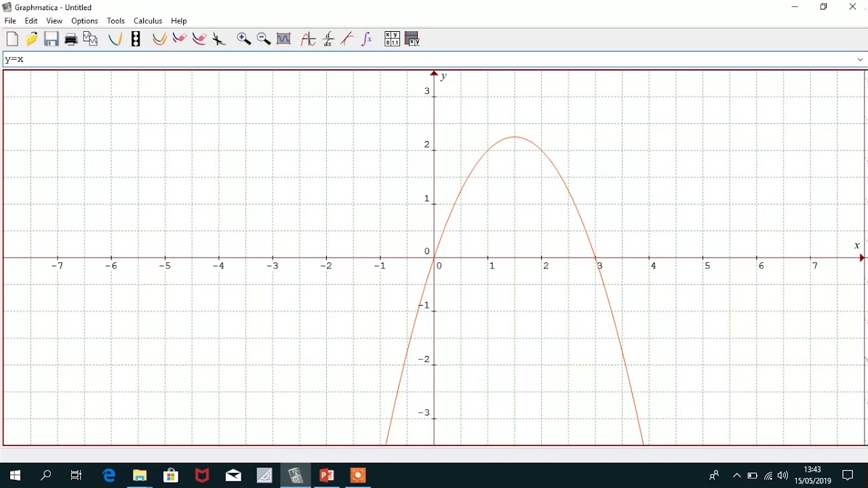Click the Zoom Out magnifier
This screenshot has width=868, height=488.
pyautogui.click(x=264, y=39)
